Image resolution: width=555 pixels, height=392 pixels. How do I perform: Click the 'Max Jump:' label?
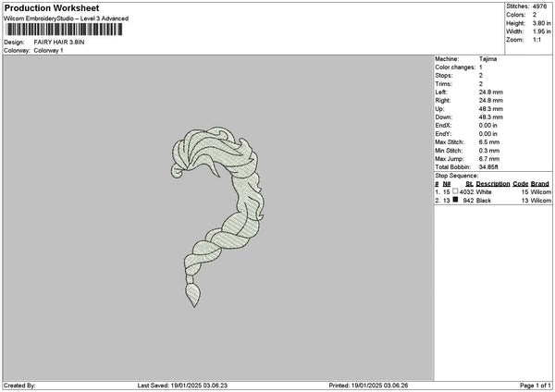[450, 159]
